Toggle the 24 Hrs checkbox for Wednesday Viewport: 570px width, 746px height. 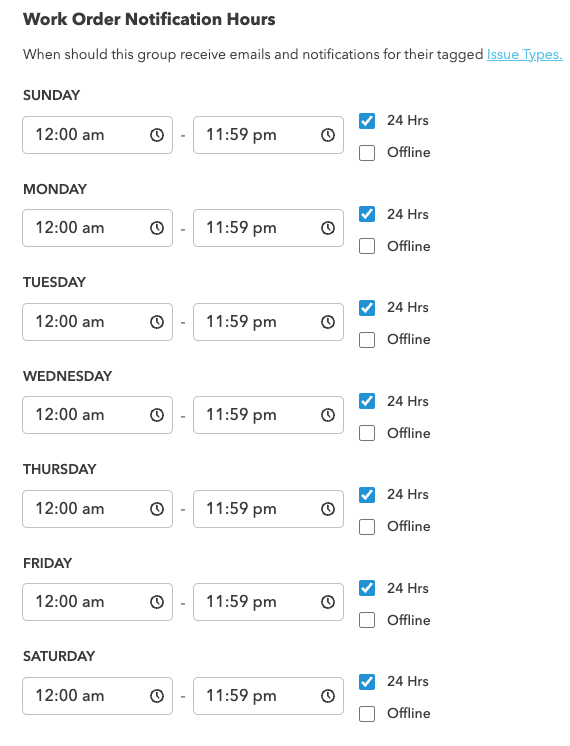click(367, 401)
